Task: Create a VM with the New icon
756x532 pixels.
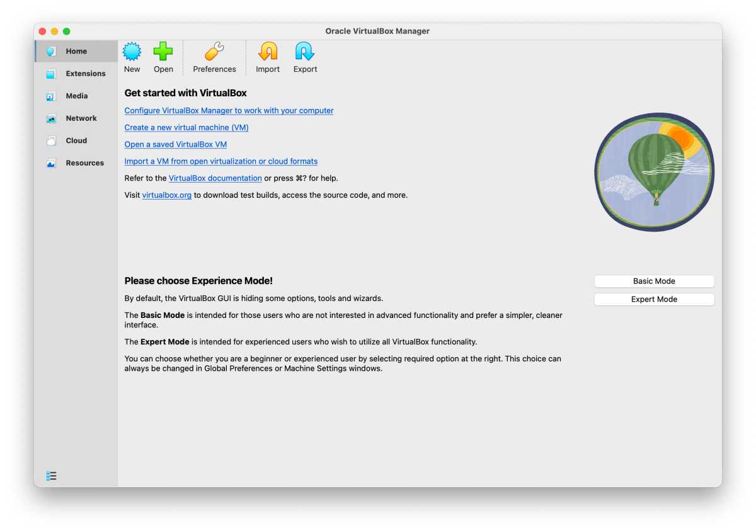Action: tap(132, 52)
